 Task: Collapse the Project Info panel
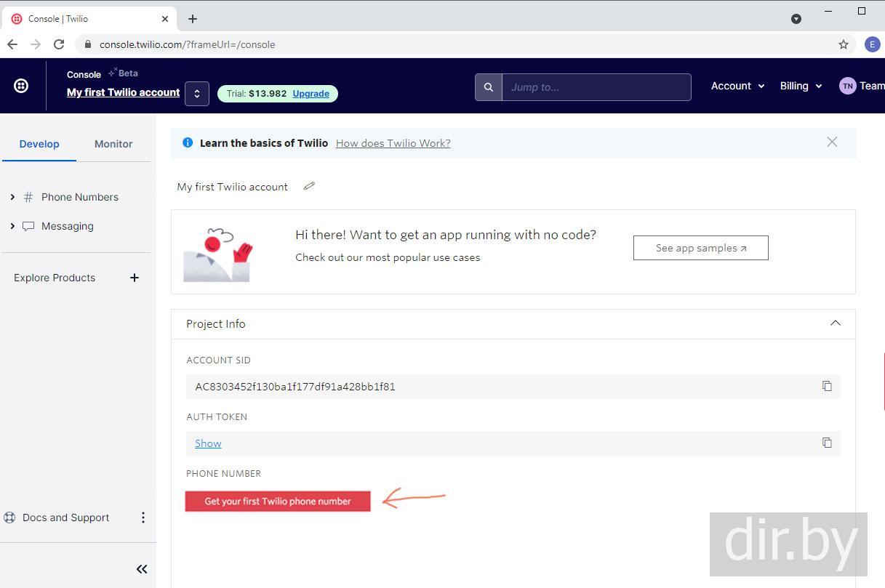click(x=835, y=323)
